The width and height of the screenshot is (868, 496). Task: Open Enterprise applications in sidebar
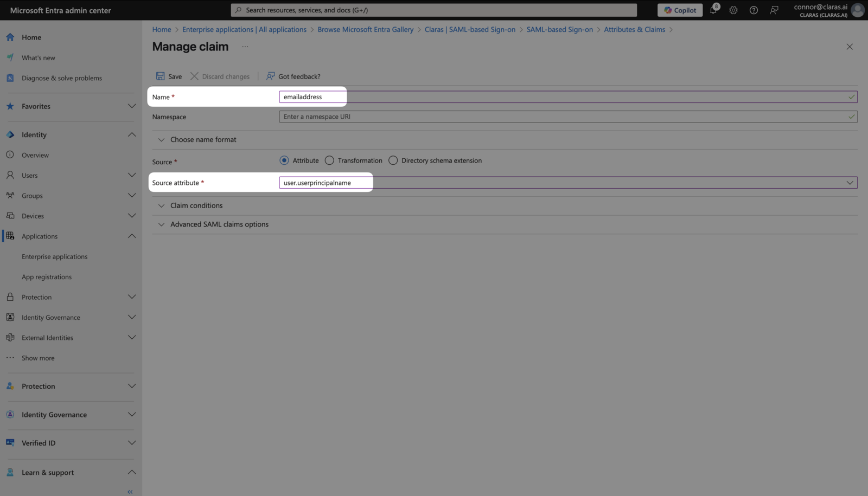point(54,256)
